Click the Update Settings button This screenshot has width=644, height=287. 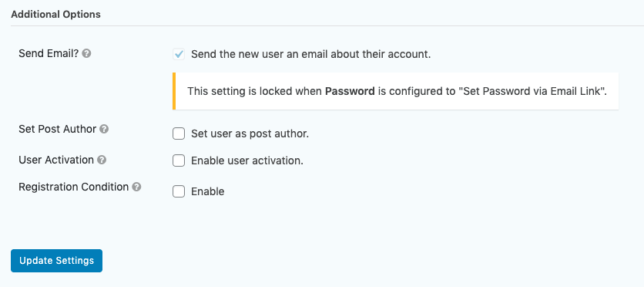57,261
